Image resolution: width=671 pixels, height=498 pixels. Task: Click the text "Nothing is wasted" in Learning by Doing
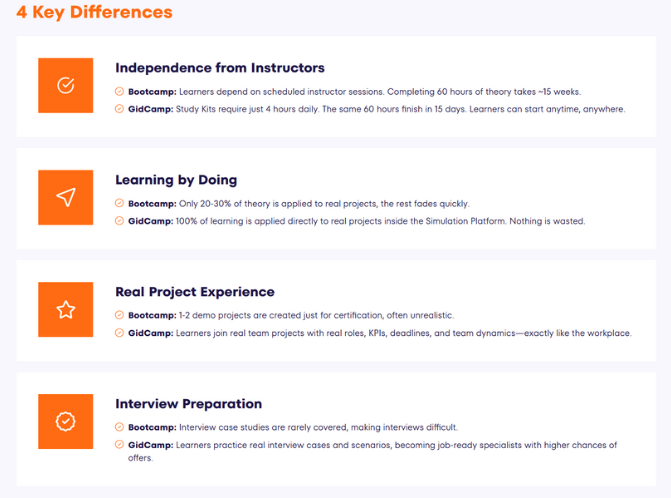click(555, 221)
